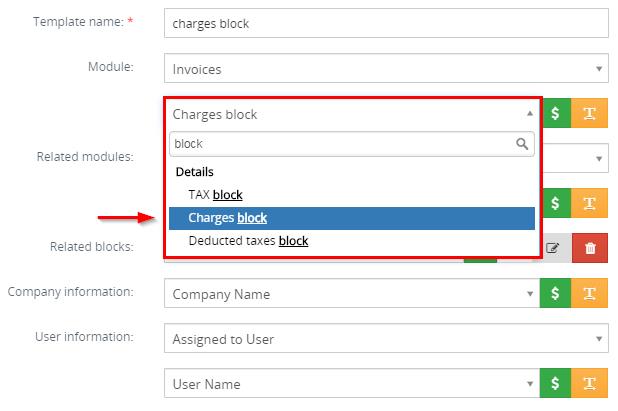
Task: Open the Assigned to User dropdown
Action: (386, 339)
